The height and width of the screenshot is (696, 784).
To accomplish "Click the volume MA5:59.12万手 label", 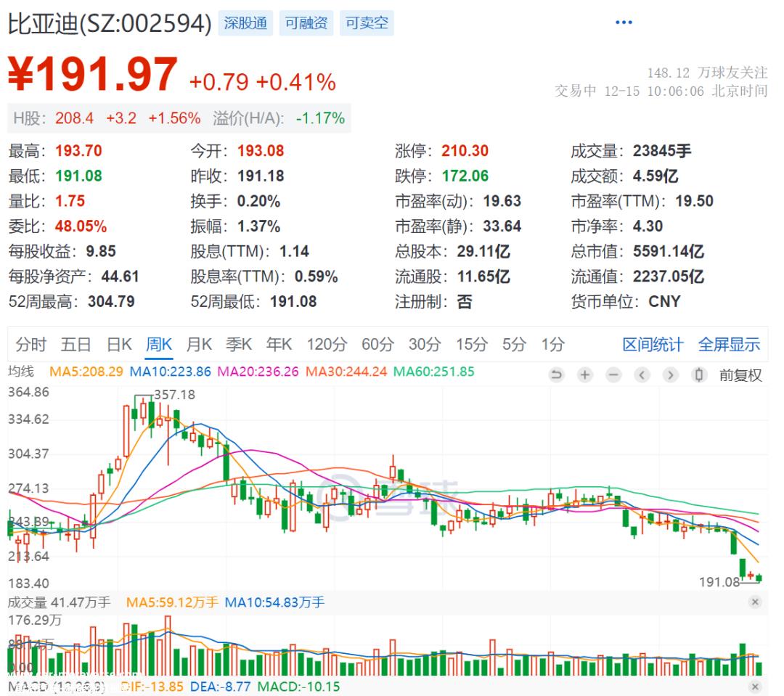I will click(172, 602).
